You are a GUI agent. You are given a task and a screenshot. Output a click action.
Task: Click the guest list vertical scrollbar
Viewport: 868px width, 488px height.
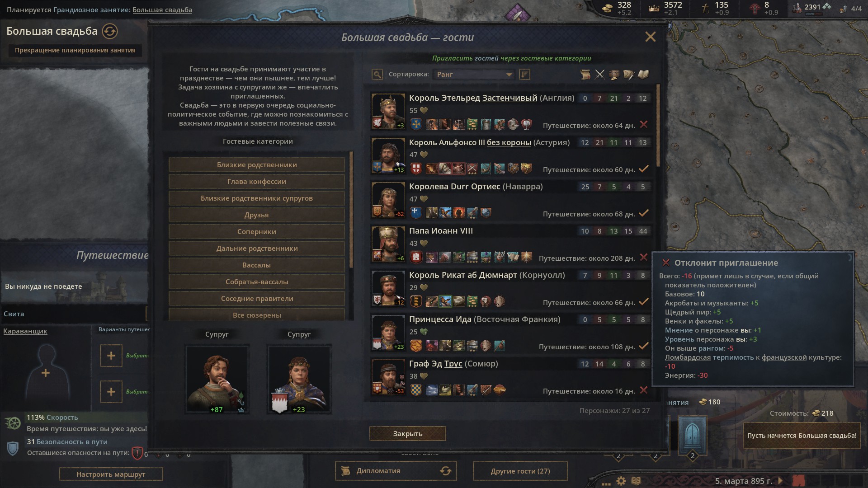tap(658, 125)
